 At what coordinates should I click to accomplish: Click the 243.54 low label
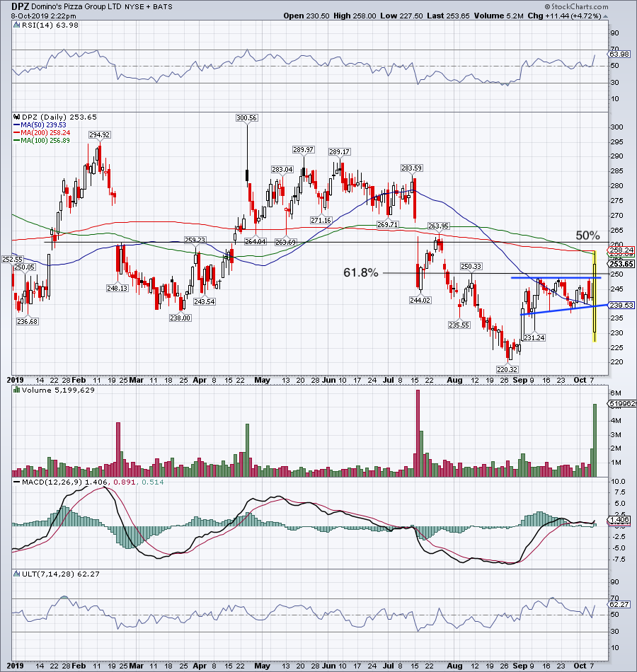[x=204, y=302]
